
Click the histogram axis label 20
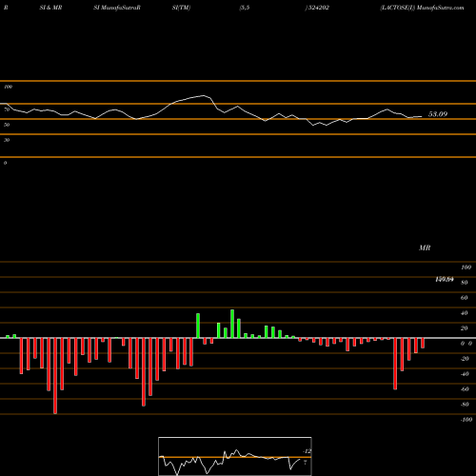[465, 328]
